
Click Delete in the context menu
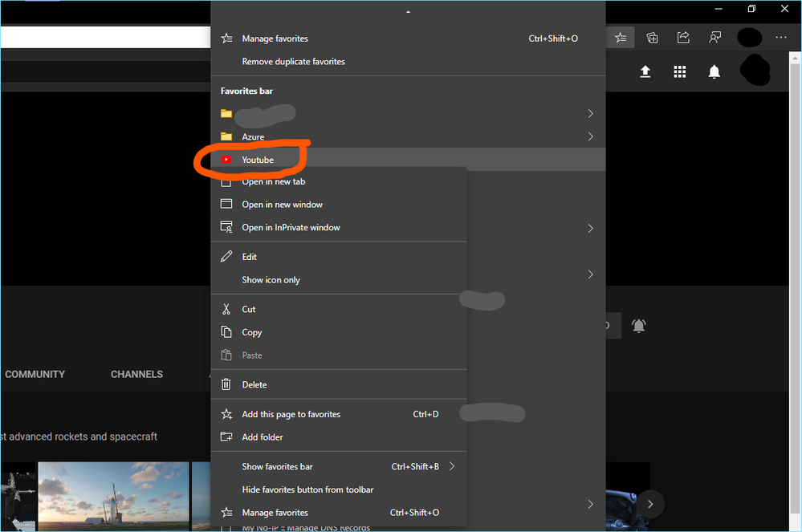point(339,384)
